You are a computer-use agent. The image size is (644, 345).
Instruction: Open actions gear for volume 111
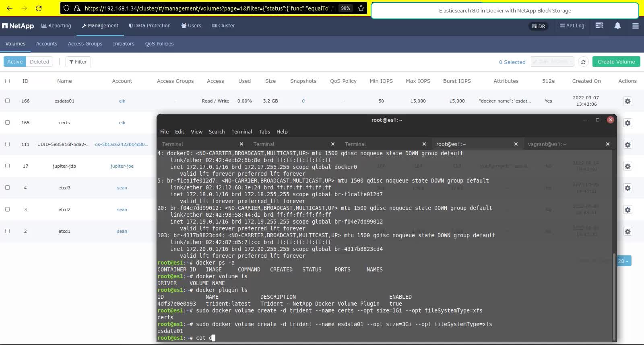tap(627, 144)
